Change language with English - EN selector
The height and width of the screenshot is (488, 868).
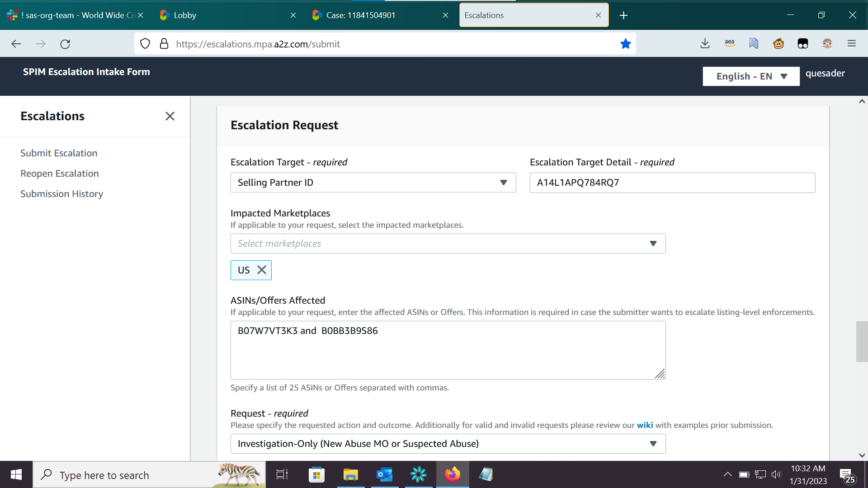pos(751,76)
